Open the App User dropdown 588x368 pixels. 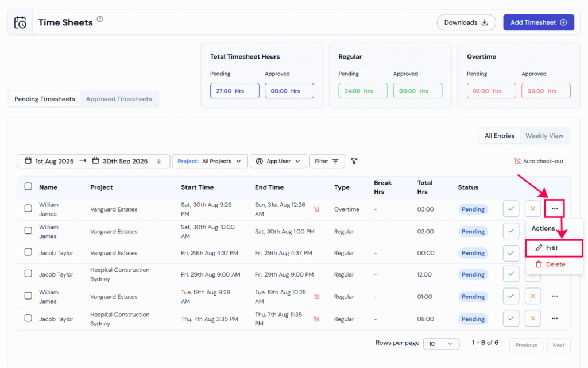(x=278, y=162)
